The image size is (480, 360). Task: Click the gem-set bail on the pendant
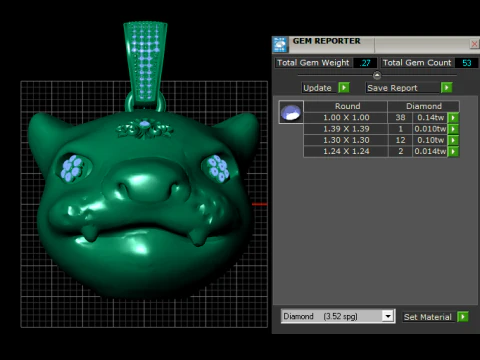click(x=145, y=62)
